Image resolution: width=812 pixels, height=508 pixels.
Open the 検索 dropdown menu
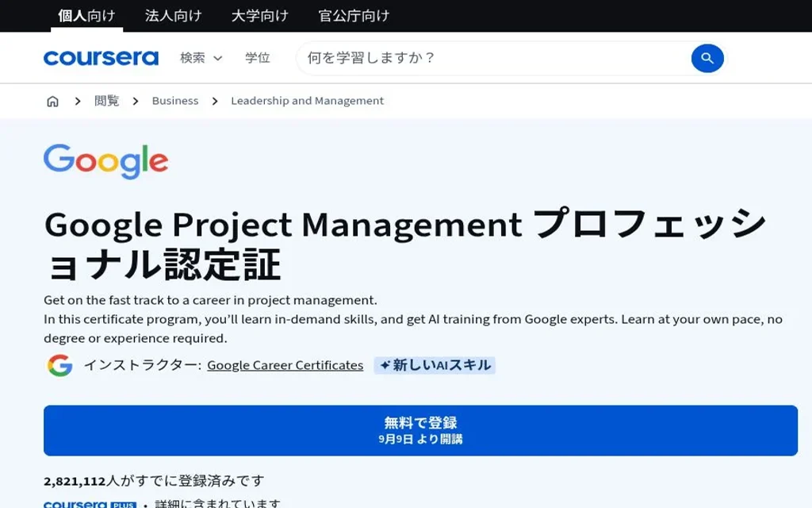coord(201,58)
